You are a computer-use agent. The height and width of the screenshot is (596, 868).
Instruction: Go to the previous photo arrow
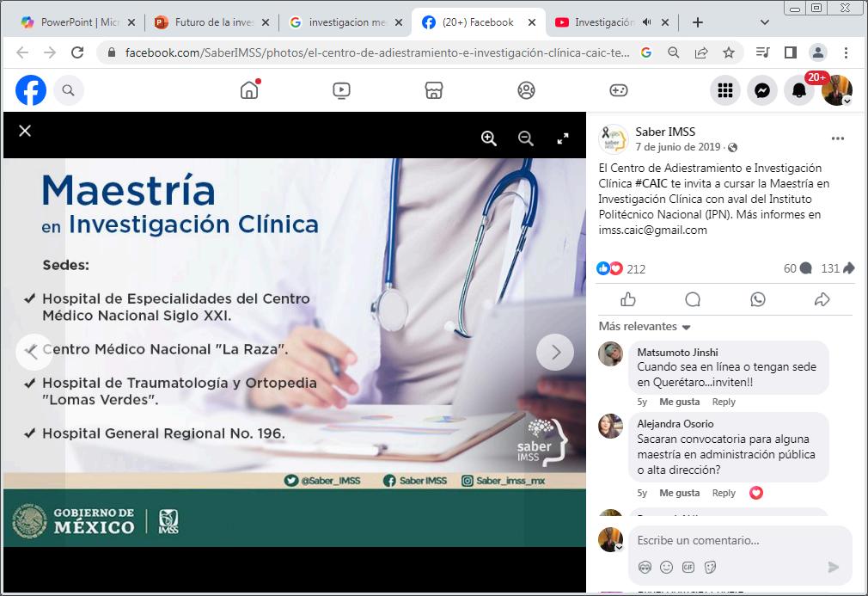click(34, 352)
